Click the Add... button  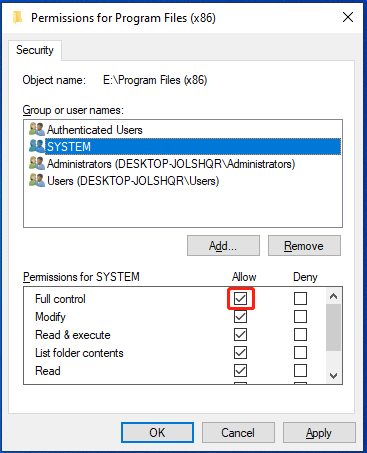point(223,246)
